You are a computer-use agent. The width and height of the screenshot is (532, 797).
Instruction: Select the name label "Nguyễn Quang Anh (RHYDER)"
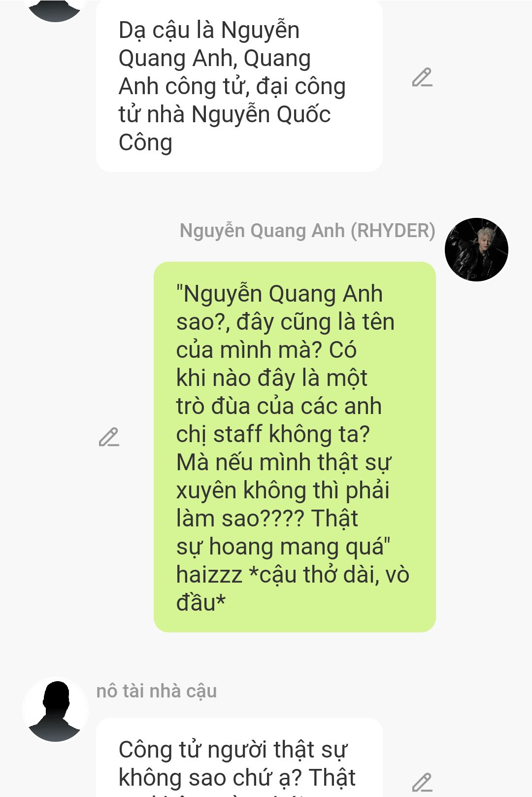[307, 231]
